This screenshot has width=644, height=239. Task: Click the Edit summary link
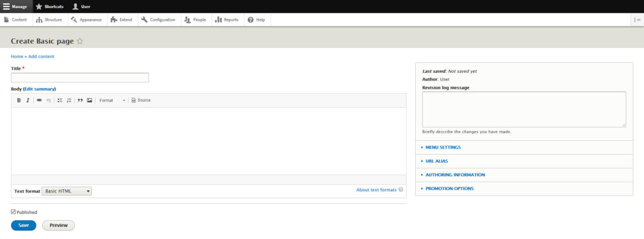click(40, 89)
